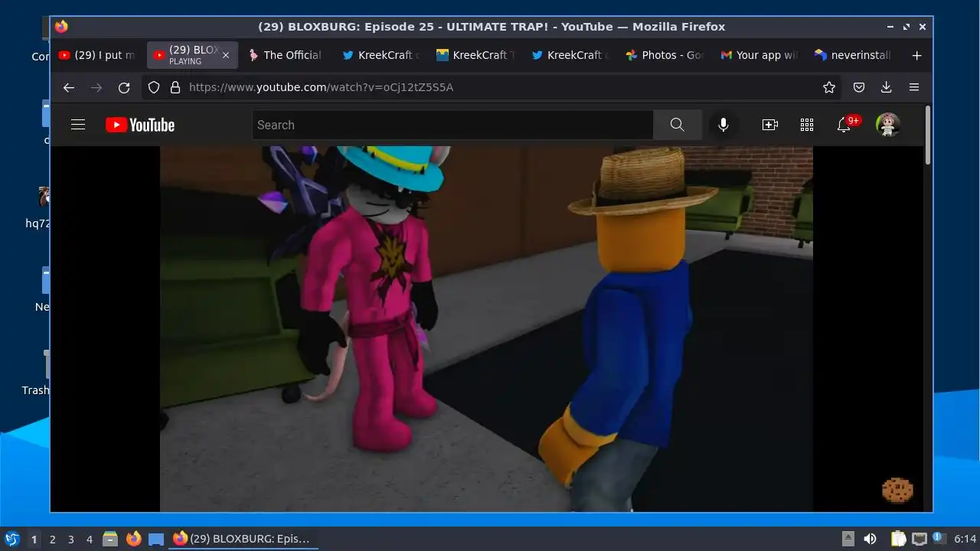Launch Firefox from the taskbar launcher

(x=133, y=539)
